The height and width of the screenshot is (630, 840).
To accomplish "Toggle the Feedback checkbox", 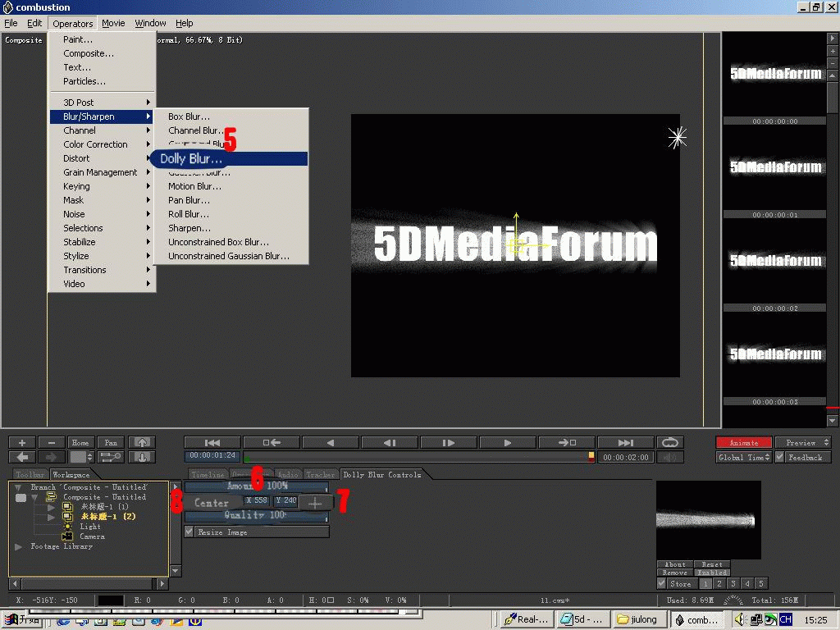I will 779,457.
